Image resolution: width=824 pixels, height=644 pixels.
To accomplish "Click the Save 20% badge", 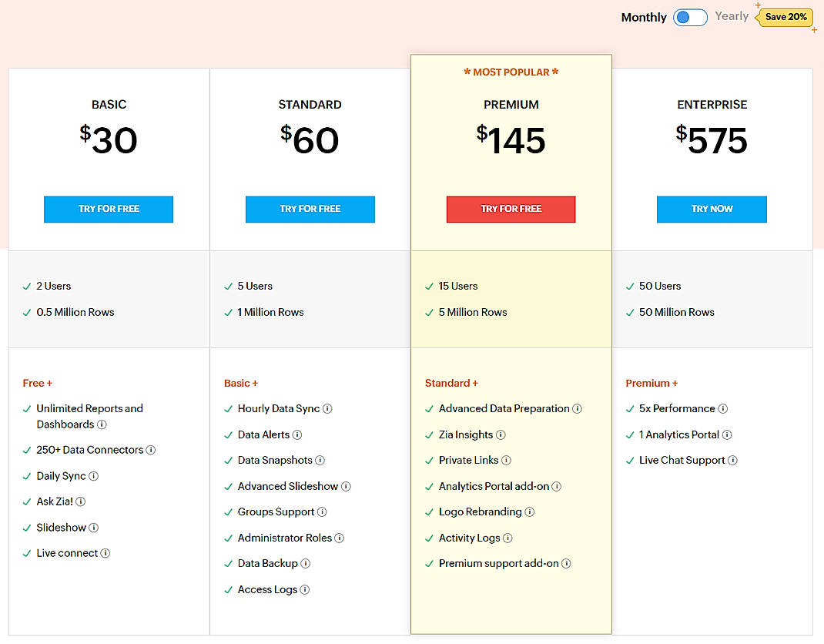I will click(x=783, y=17).
